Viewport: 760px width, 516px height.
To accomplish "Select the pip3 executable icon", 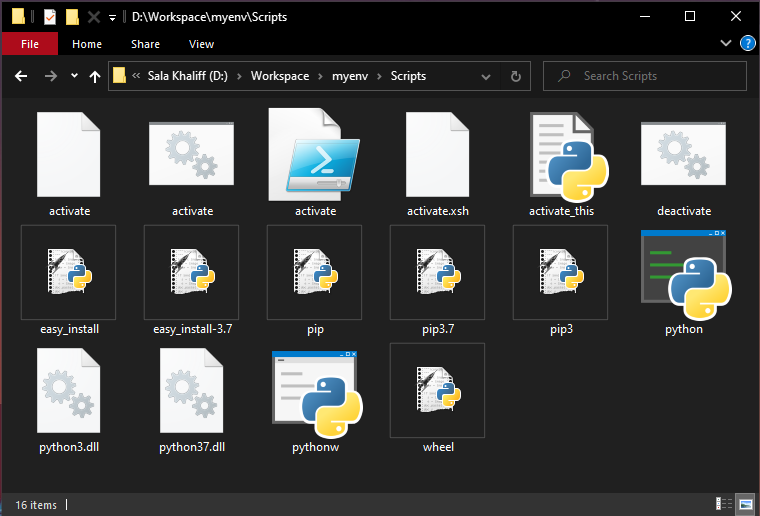I will pyautogui.click(x=561, y=272).
